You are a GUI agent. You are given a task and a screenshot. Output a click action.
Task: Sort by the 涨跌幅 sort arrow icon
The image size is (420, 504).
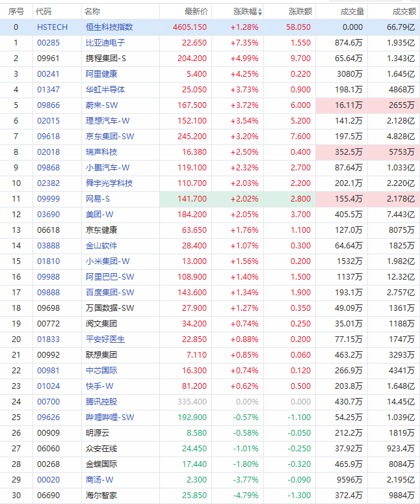point(260,12)
